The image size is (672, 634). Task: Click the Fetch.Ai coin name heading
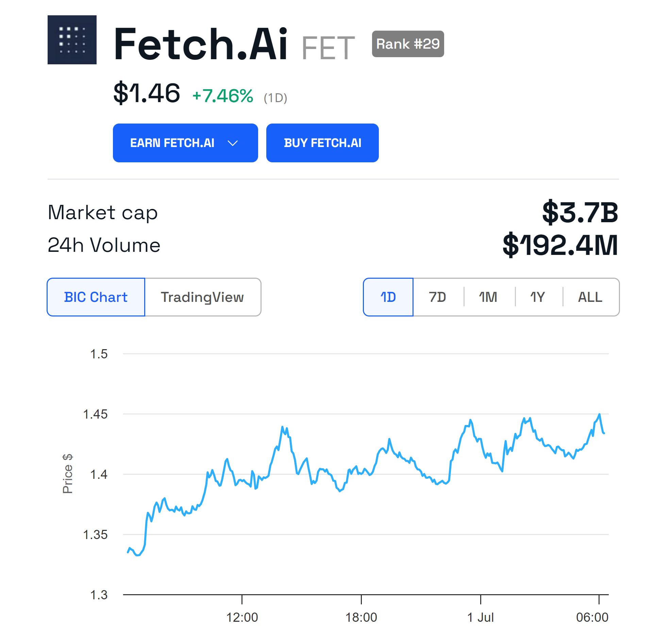201,44
